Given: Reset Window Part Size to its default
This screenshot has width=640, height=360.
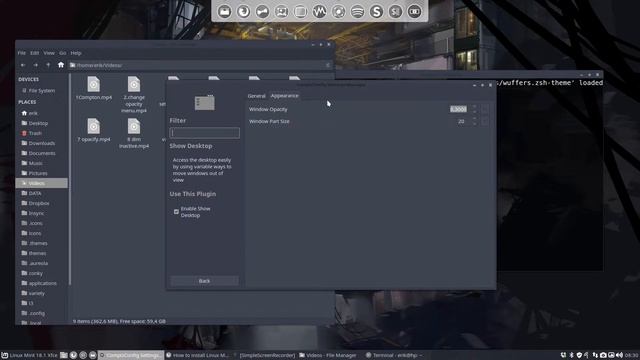Looking at the screenshot, I should tap(484, 121).
